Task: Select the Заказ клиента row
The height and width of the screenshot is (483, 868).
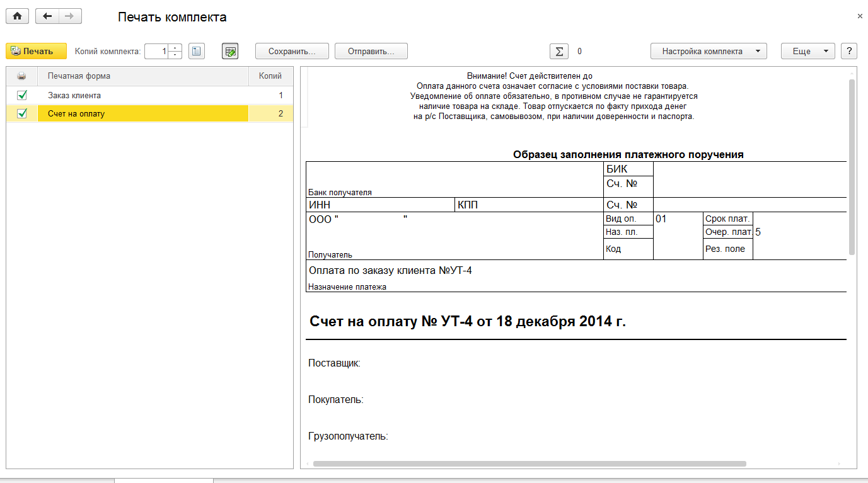Action: pos(149,95)
